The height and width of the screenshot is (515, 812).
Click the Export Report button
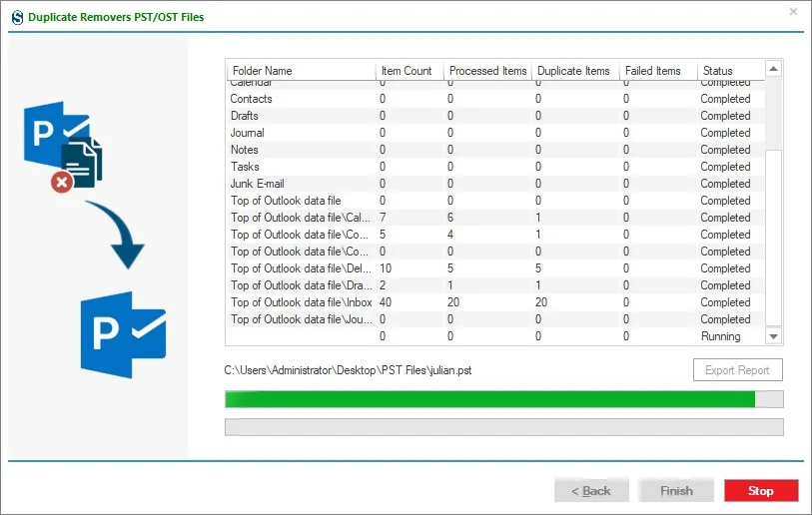(737, 370)
